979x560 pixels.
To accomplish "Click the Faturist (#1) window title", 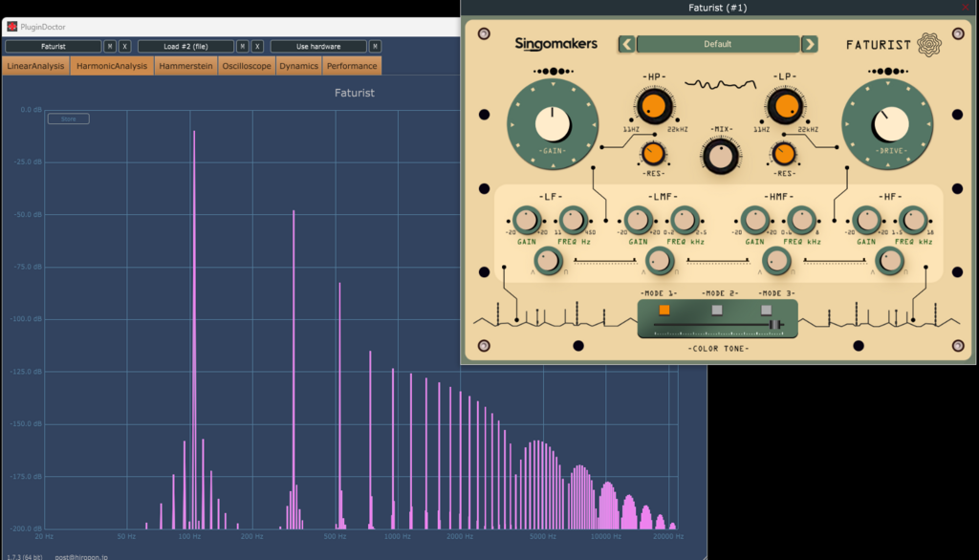I will [717, 8].
